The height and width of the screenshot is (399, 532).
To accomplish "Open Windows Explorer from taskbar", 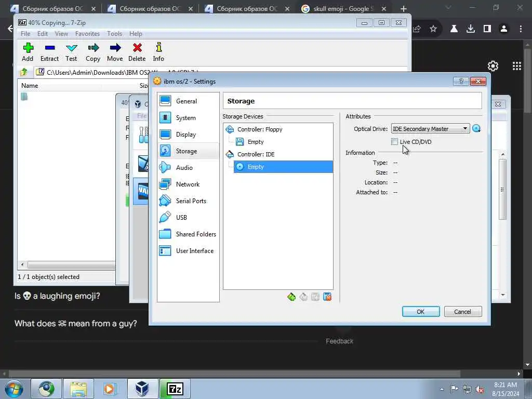I will [x=78, y=389].
